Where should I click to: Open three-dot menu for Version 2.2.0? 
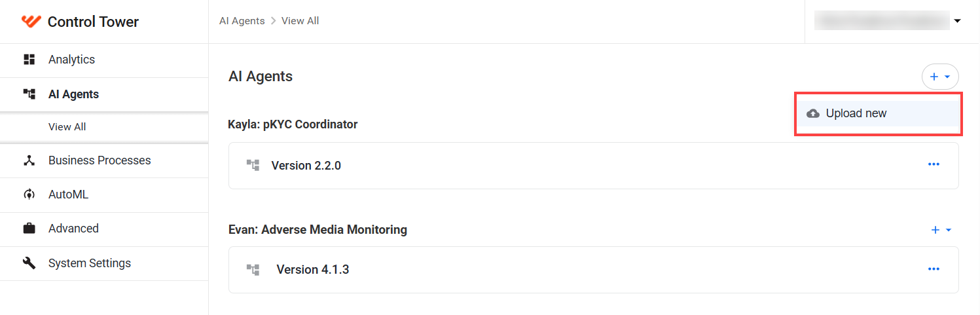click(934, 164)
